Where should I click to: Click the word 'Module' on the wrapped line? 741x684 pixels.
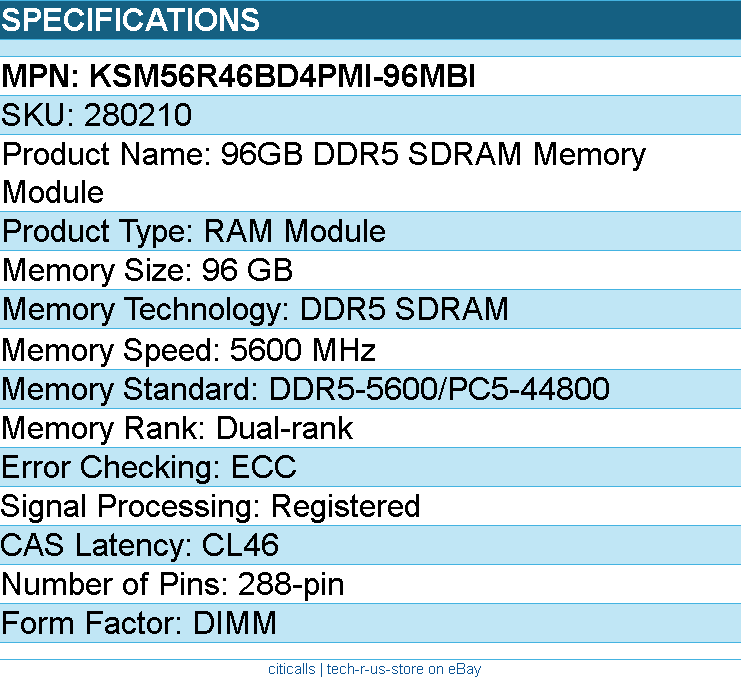click(x=54, y=192)
